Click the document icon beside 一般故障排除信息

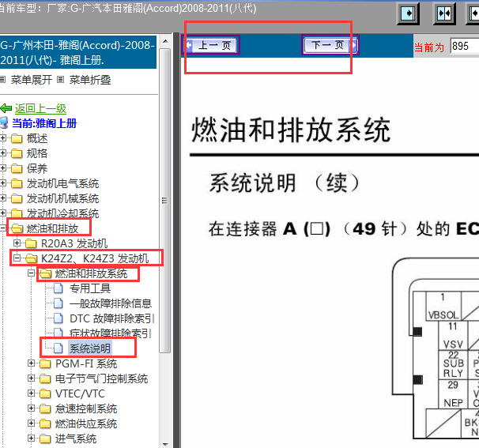point(58,303)
